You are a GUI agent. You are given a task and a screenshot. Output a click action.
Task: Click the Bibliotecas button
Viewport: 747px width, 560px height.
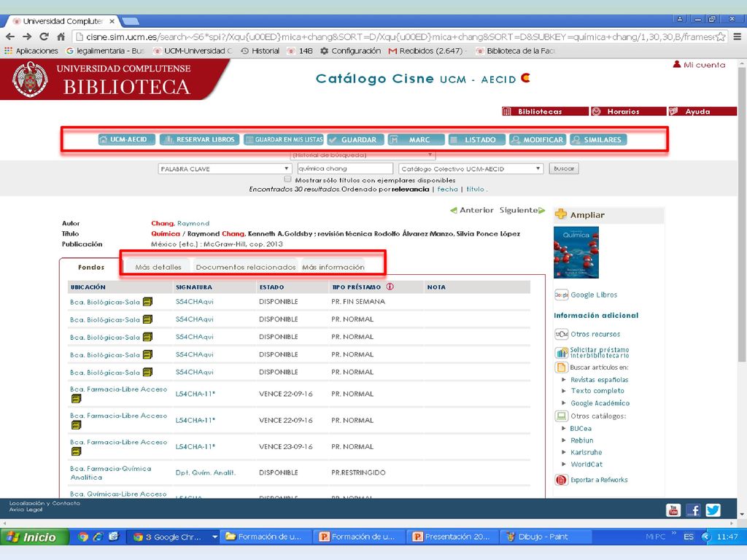(545, 112)
